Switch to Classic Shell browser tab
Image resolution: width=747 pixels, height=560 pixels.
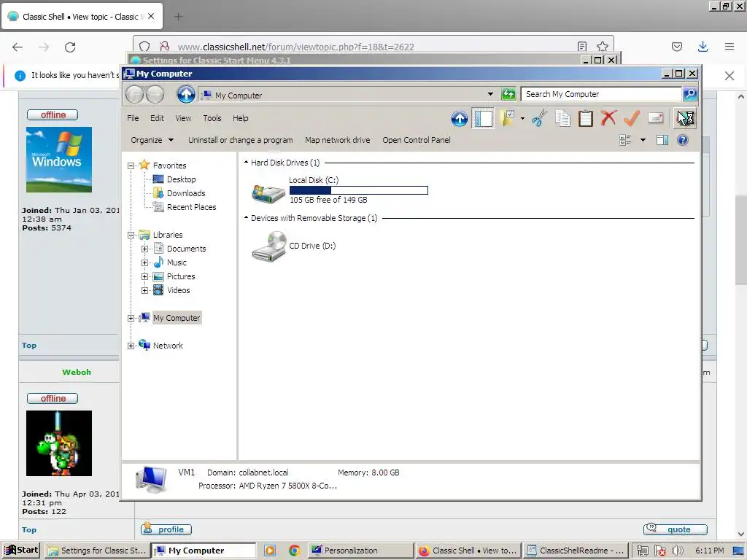click(82, 17)
